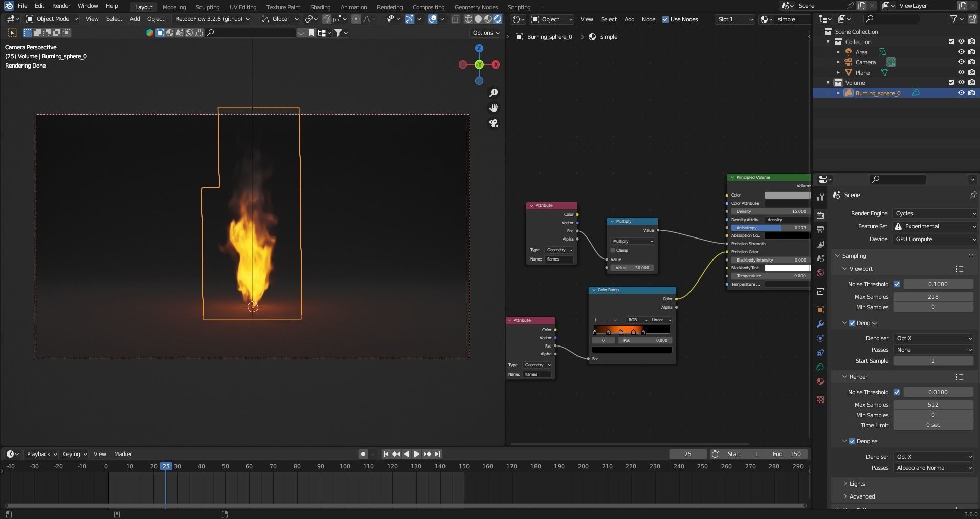Open the Texture properties checker tab
980x519 pixels.
820,400
